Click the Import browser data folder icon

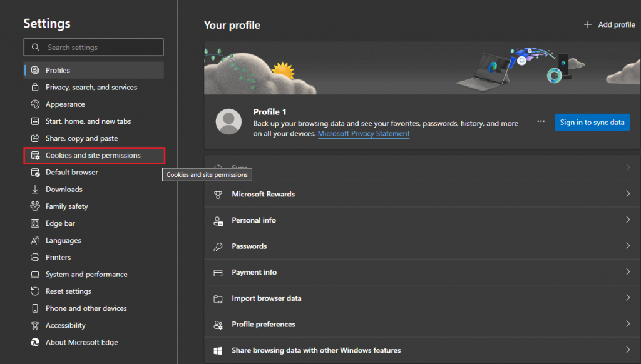coord(218,299)
